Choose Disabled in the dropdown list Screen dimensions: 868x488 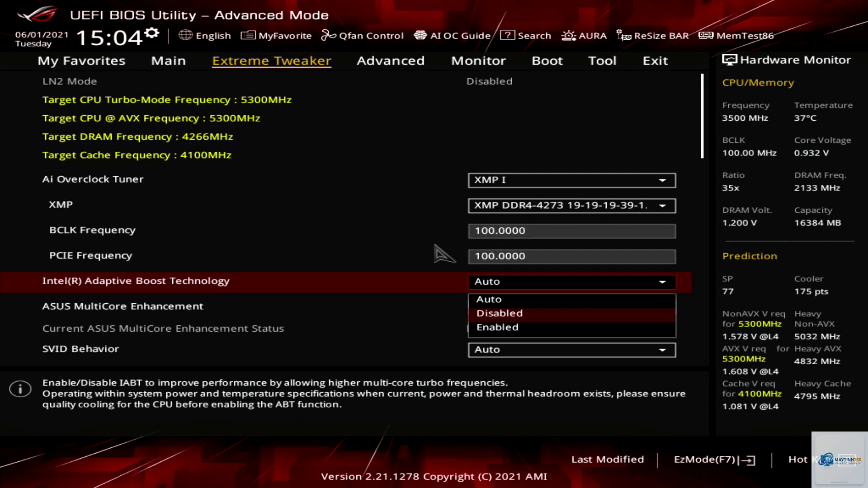[x=572, y=314]
